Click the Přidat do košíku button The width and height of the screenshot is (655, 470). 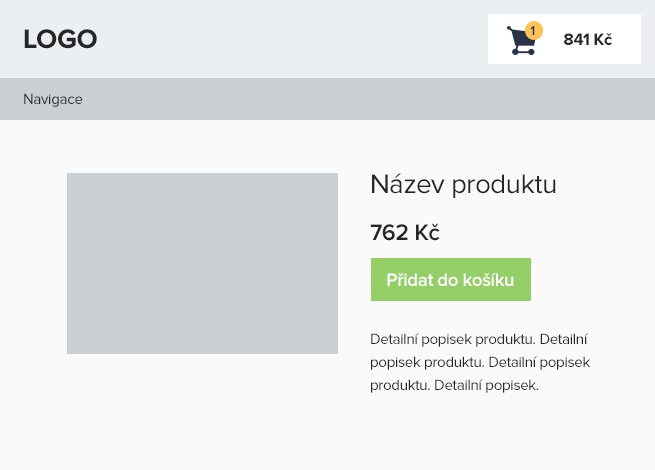pos(451,279)
